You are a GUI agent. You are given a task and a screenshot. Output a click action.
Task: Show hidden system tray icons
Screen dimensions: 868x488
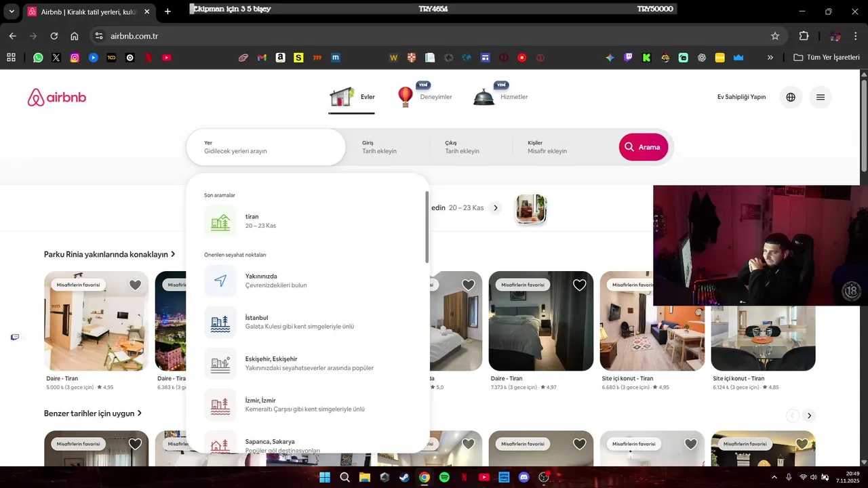point(774,477)
